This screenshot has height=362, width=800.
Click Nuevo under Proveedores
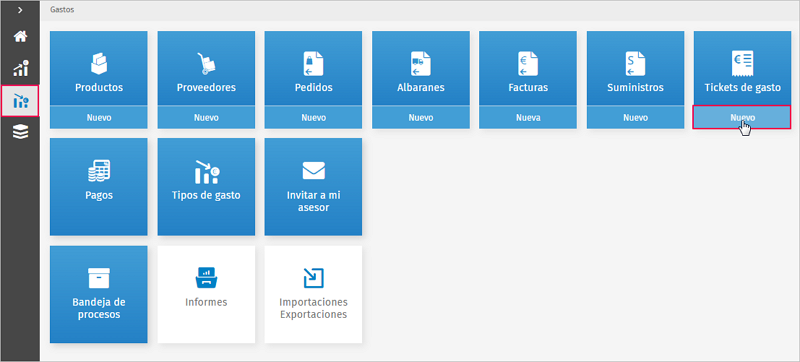(206, 118)
